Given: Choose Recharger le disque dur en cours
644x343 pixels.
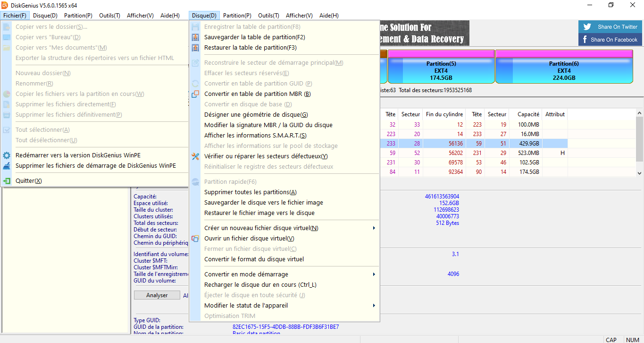Looking at the screenshot, I should coord(284,285).
